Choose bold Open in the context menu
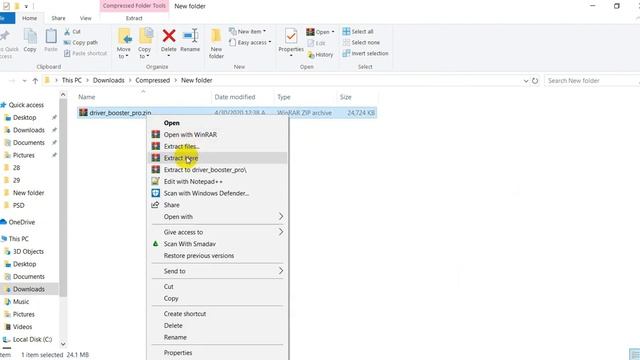 pos(218,123)
